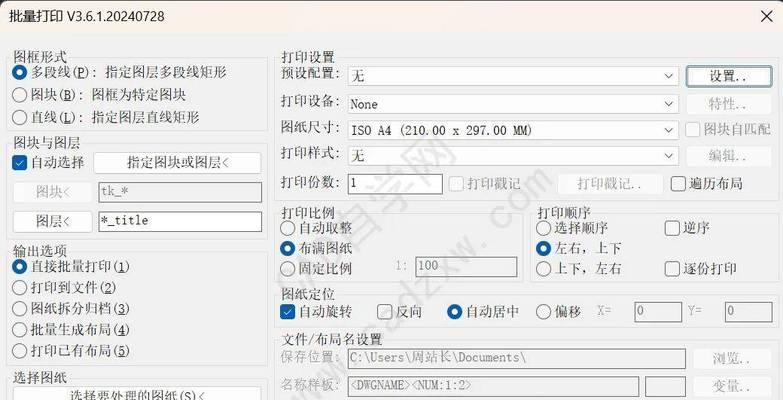Viewport: 783px width, 400px height.
Task: Click the 打印份数 input field
Action: click(395, 183)
